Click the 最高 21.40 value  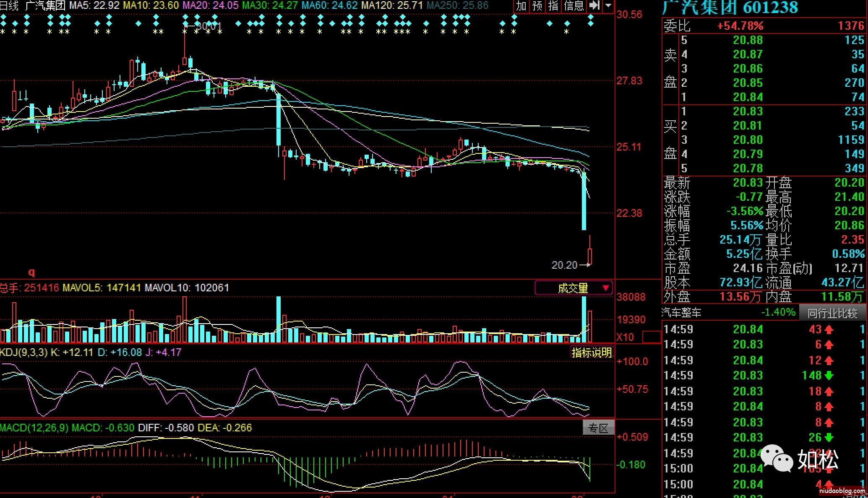(850, 197)
